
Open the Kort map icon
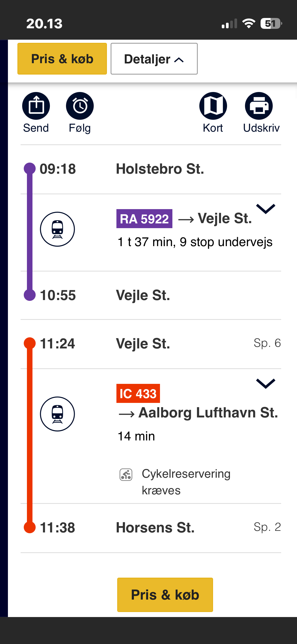(x=213, y=106)
